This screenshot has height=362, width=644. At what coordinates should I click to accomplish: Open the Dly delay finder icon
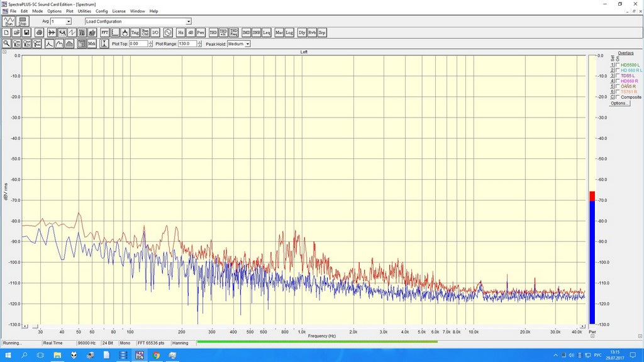coord(302,33)
